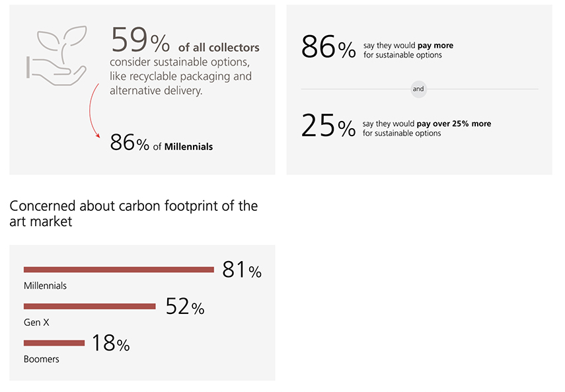Select the Millennials 81% bar
The height and width of the screenshot is (392, 565).
119,270
